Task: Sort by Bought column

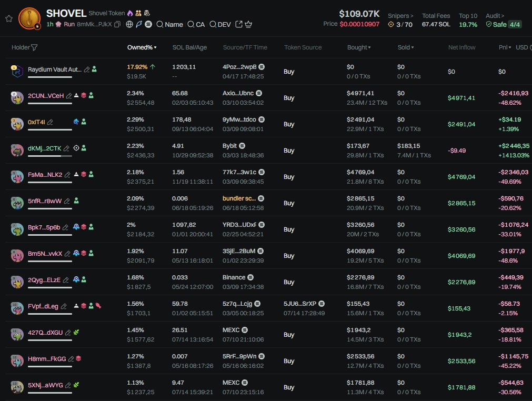Action: tap(359, 47)
